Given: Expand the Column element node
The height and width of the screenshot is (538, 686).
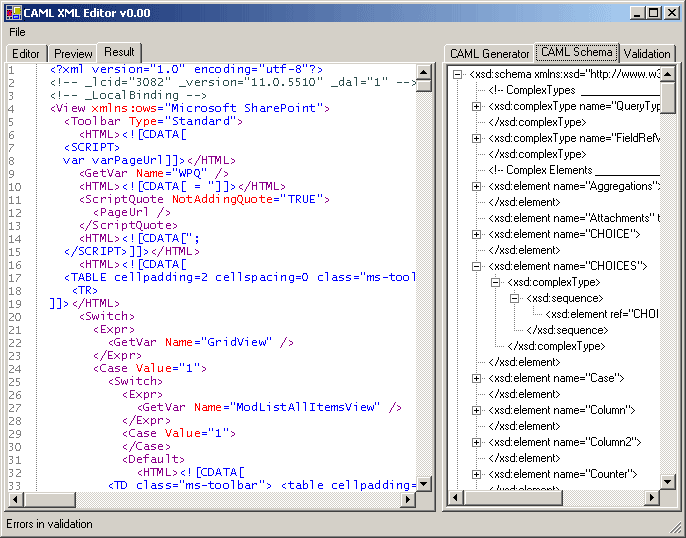Looking at the screenshot, I should point(476,410).
